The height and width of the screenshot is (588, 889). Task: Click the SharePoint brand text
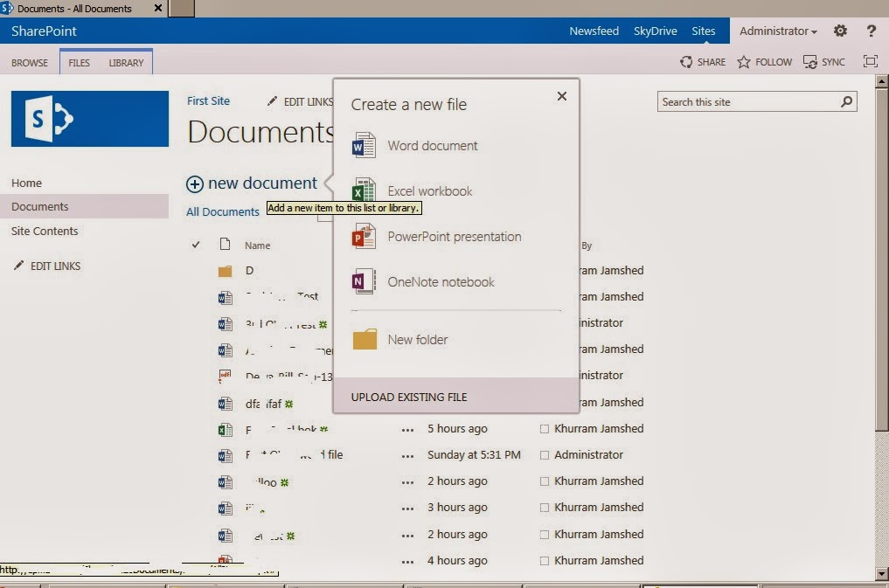44,31
